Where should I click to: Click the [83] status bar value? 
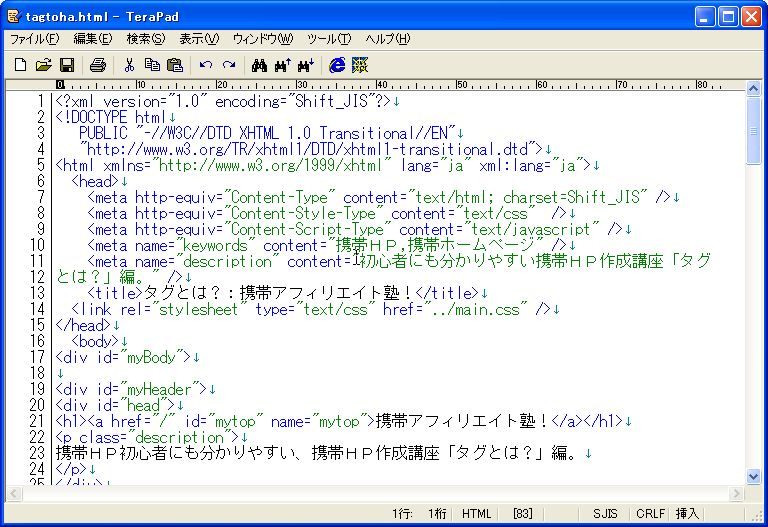click(x=523, y=513)
